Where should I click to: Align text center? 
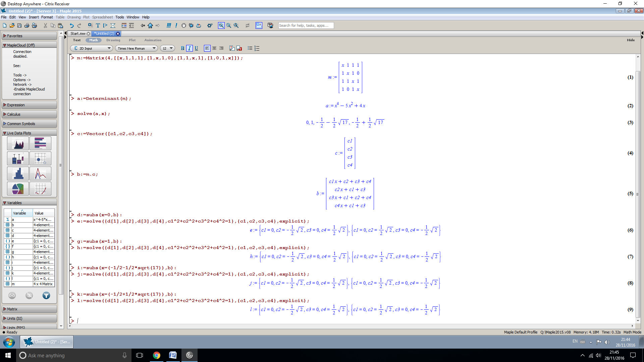pyautogui.click(x=214, y=48)
